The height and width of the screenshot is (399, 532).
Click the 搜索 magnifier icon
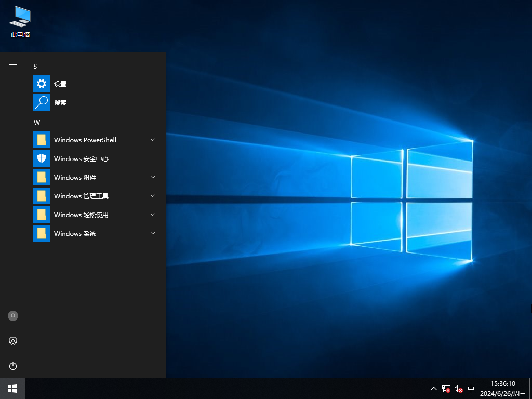click(41, 102)
